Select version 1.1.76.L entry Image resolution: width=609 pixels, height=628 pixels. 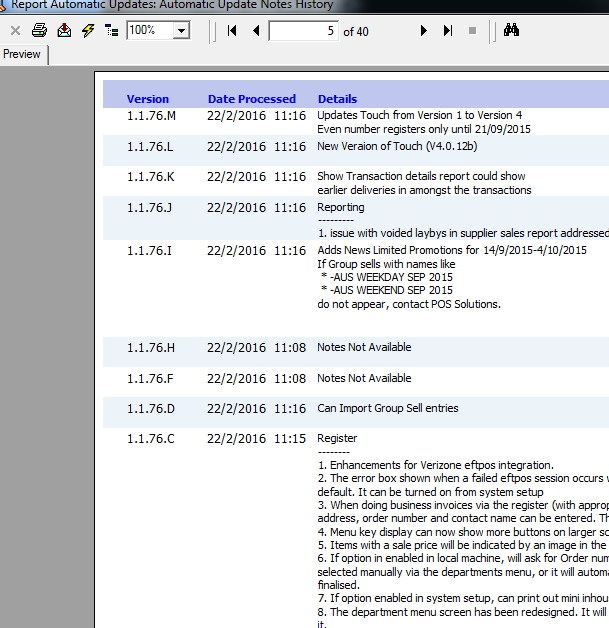pos(150,147)
